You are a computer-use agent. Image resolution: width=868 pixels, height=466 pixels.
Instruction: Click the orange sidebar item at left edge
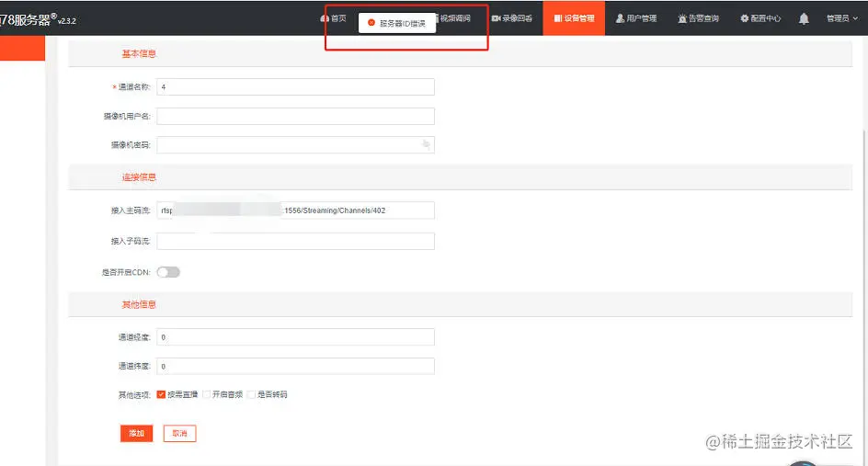tap(22, 48)
